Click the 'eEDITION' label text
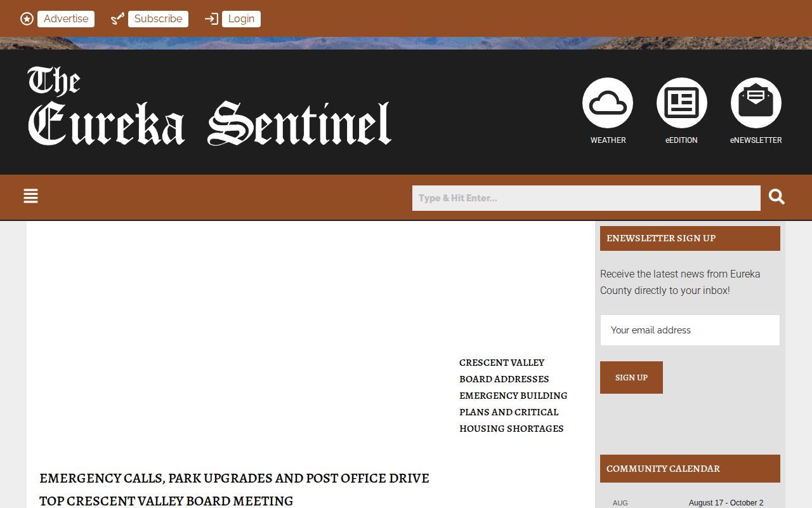The image size is (812, 508). 681,140
